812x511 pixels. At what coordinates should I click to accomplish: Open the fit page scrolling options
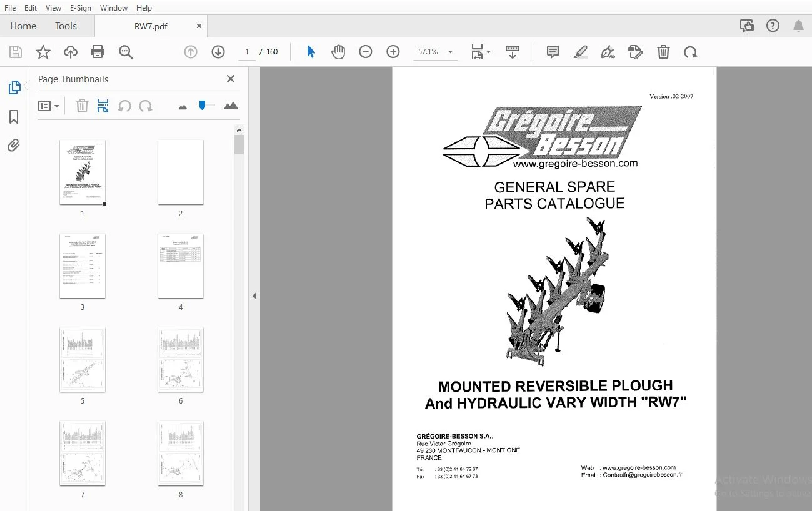click(480, 52)
